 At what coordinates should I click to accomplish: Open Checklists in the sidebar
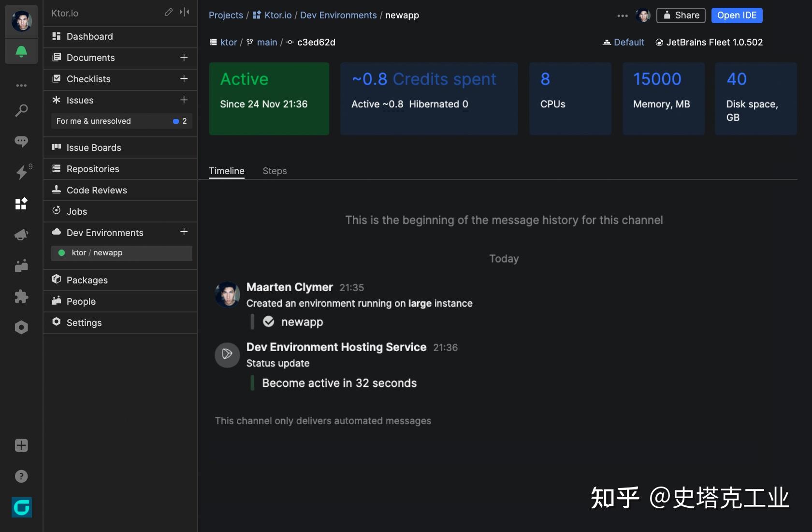click(x=120, y=79)
